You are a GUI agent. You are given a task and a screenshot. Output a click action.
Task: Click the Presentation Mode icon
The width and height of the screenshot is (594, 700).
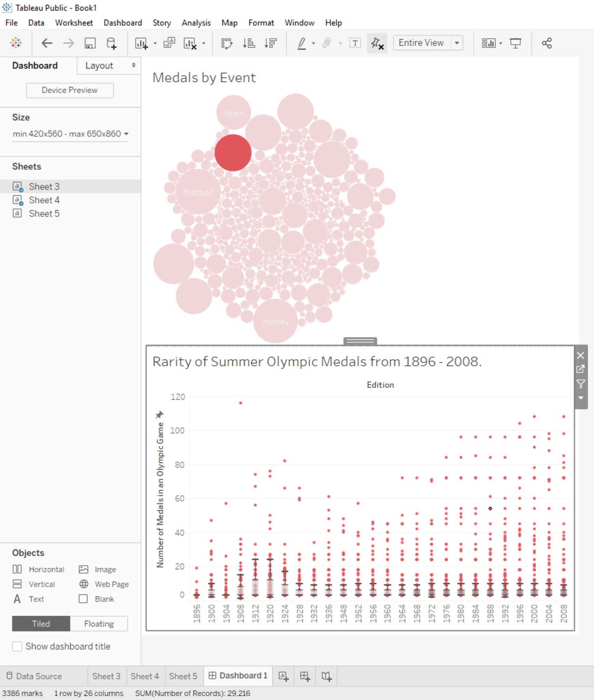tap(515, 43)
